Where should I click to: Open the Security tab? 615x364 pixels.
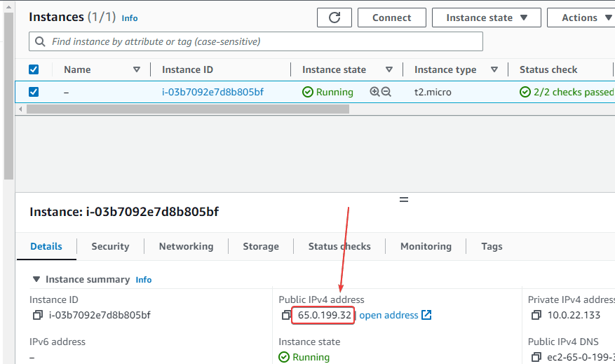[110, 246]
